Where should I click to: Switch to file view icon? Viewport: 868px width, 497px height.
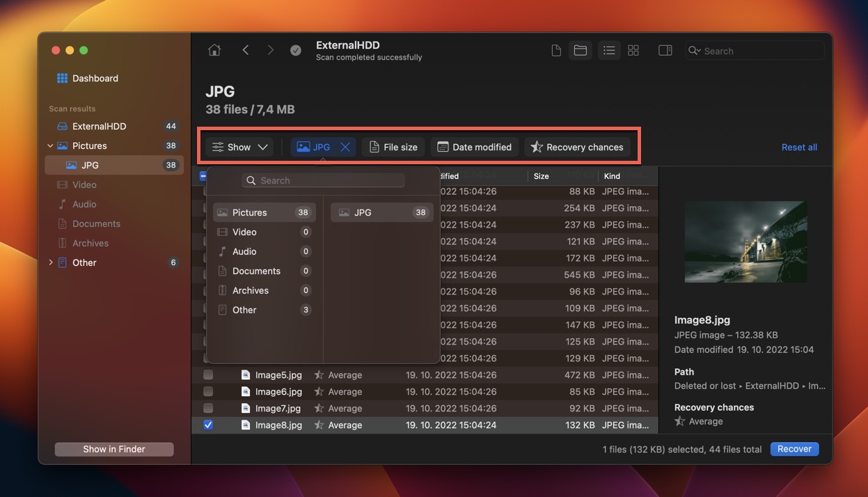(x=556, y=50)
